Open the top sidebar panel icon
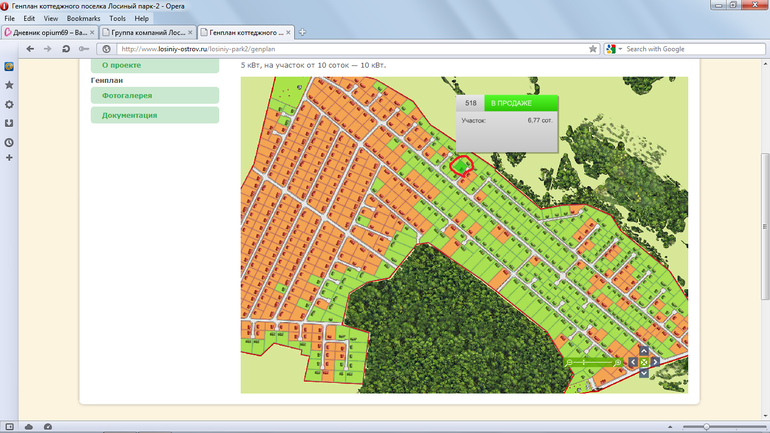Viewport: 770px width, 433px height. [x=9, y=66]
